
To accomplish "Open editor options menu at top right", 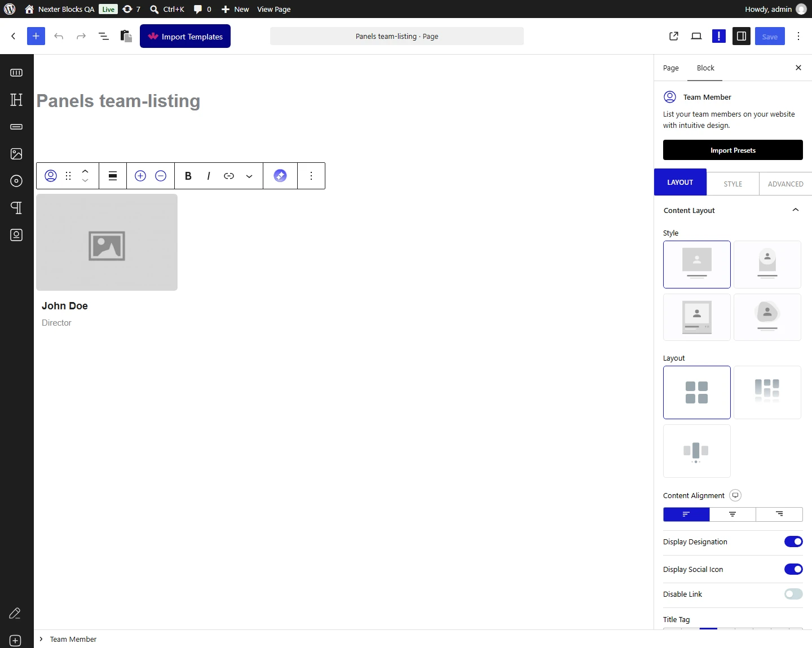I will 798,36.
